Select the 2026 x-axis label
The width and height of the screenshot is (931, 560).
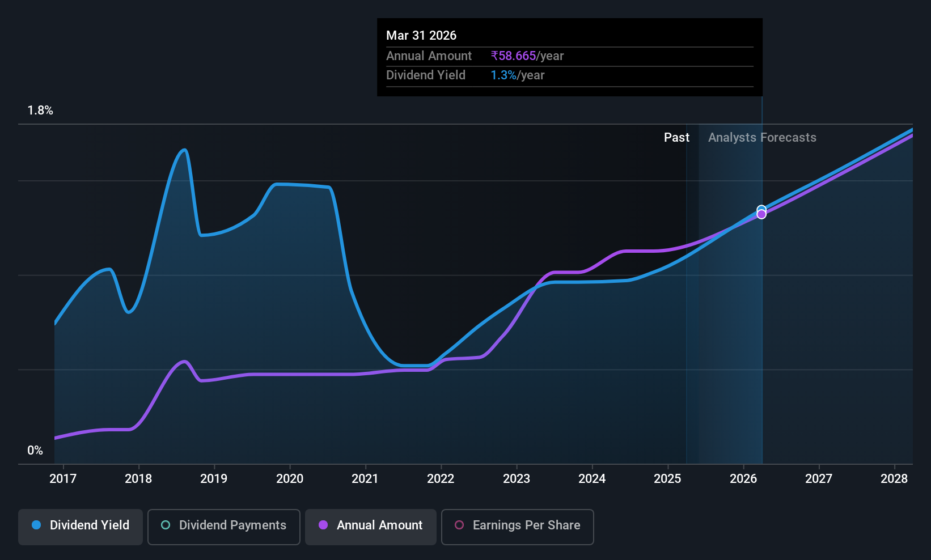tap(743, 479)
